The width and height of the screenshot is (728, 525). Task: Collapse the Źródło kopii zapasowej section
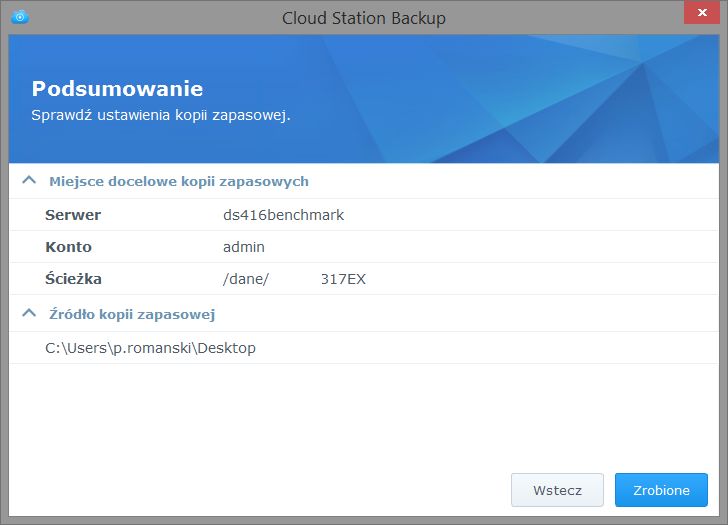(29, 314)
